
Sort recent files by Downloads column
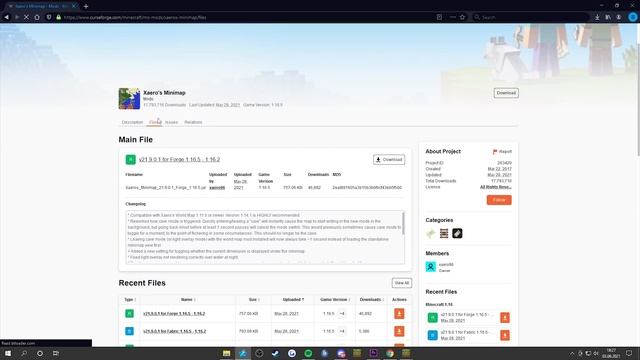point(371,300)
